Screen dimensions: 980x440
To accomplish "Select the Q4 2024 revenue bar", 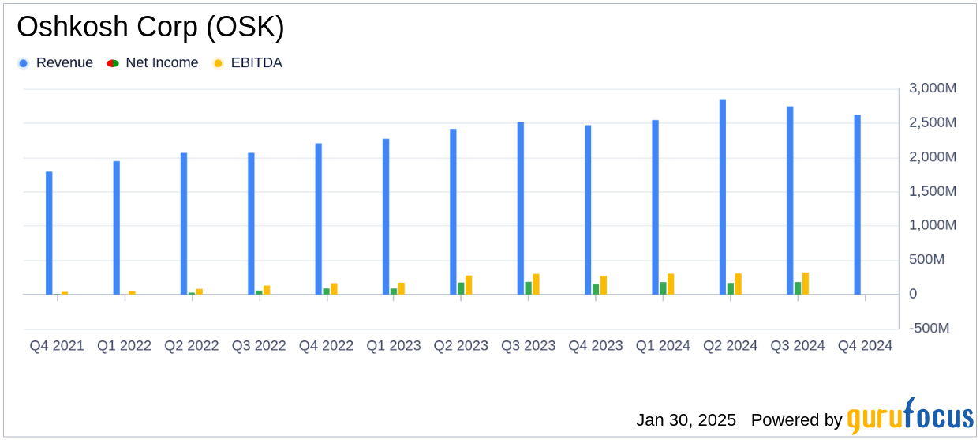I will 858,205.
